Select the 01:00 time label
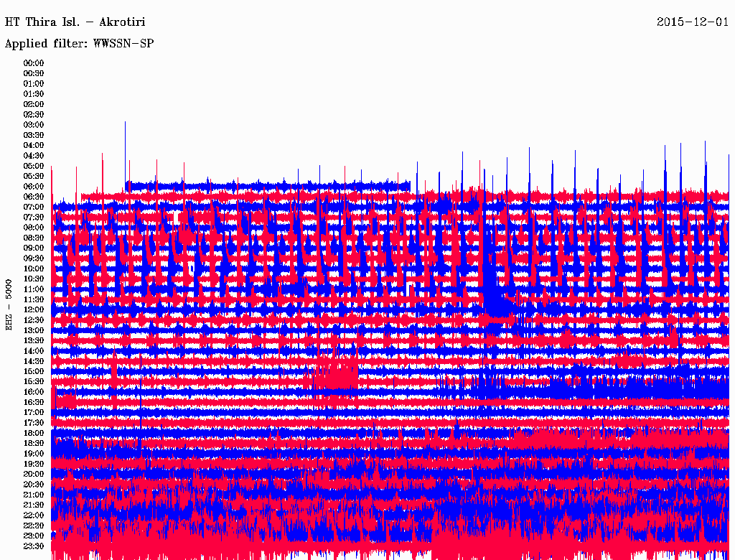 coord(34,83)
